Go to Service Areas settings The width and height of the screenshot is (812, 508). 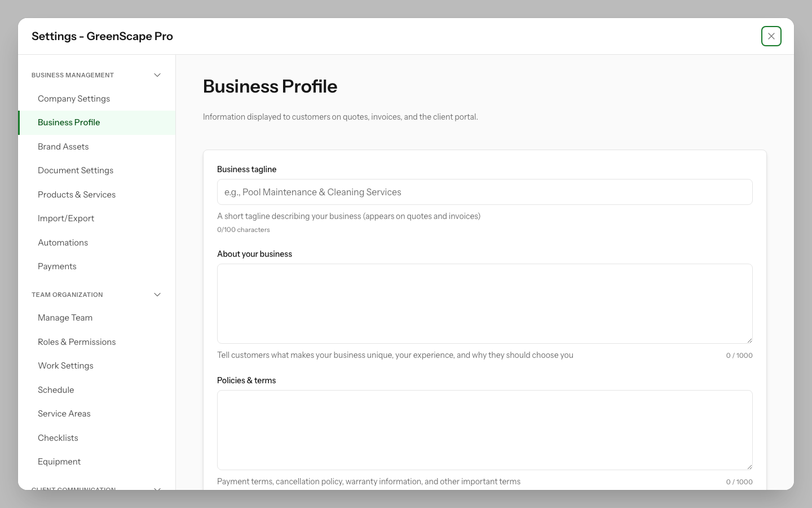point(64,414)
